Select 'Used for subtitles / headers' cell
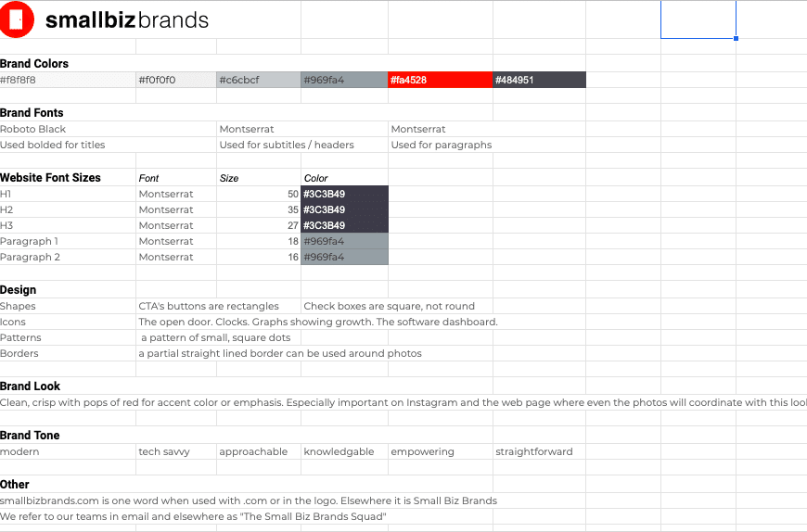 coord(287,145)
